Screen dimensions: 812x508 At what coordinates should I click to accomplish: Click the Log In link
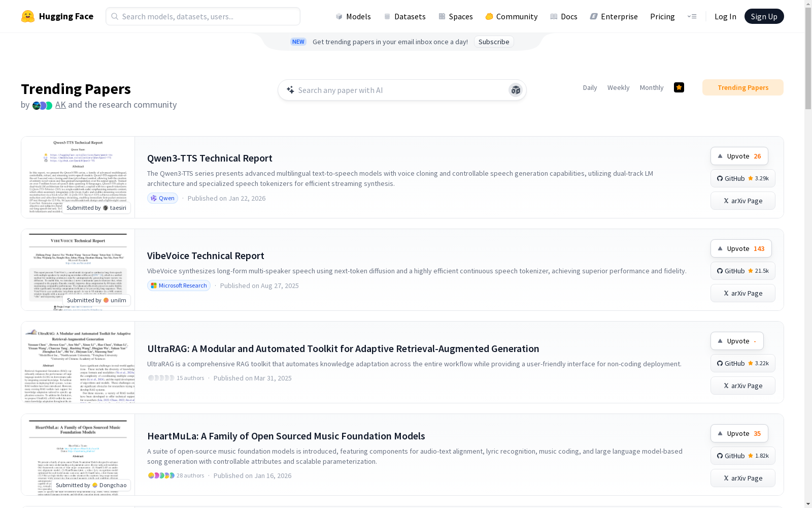(x=725, y=16)
